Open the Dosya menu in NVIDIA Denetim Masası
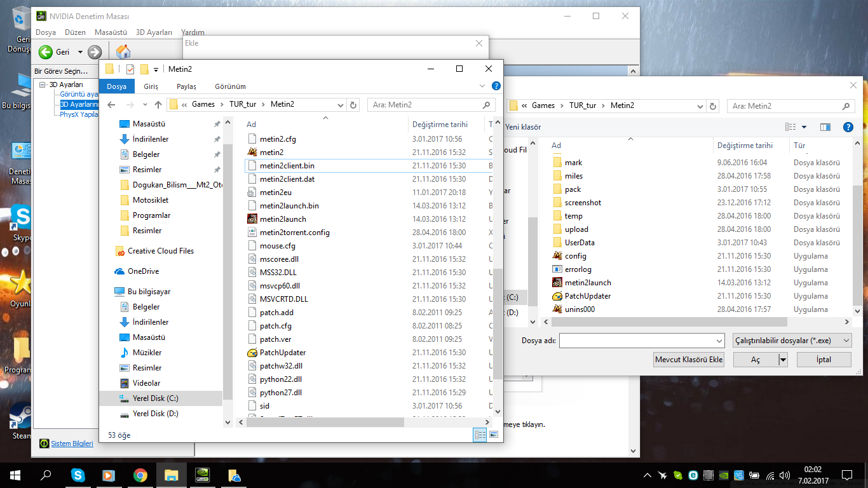 pyautogui.click(x=46, y=32)
